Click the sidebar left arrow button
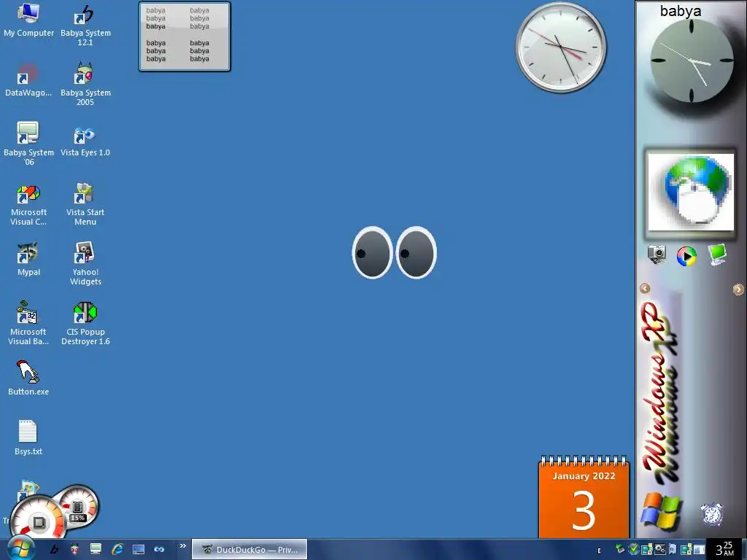Image resolution: width=747 pixels, height=560 pixels. pyautogui.click(x=645, y=288)
